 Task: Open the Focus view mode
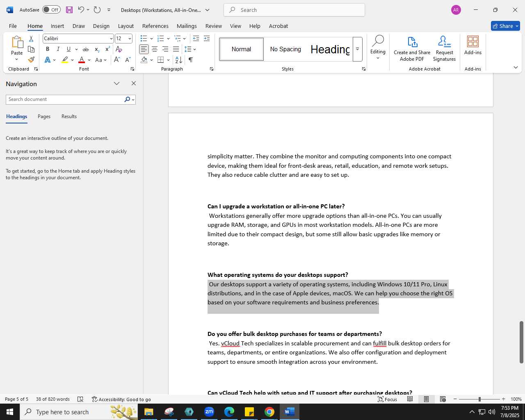(387, 399)
